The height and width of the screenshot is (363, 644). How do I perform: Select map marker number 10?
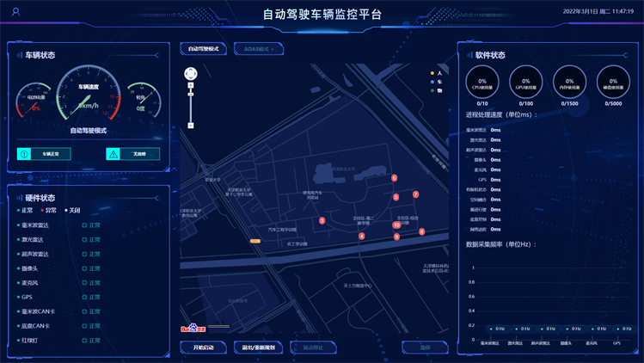pyautogui.click(x=396, y=225)
